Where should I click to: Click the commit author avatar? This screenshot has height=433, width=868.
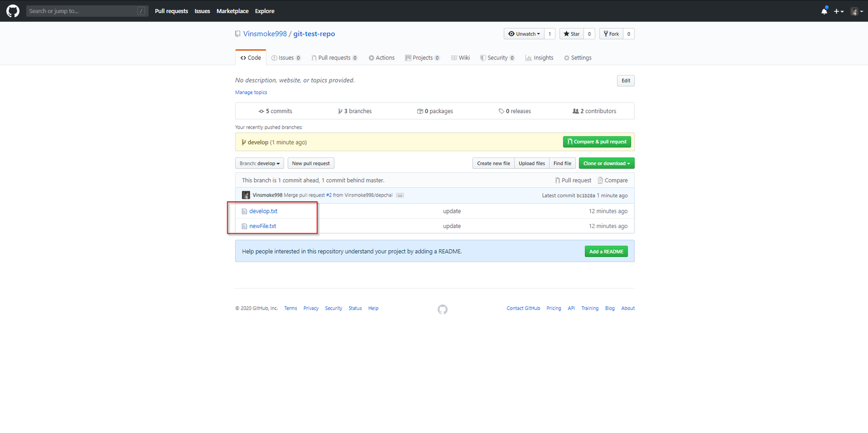click(x=246, y=195)
